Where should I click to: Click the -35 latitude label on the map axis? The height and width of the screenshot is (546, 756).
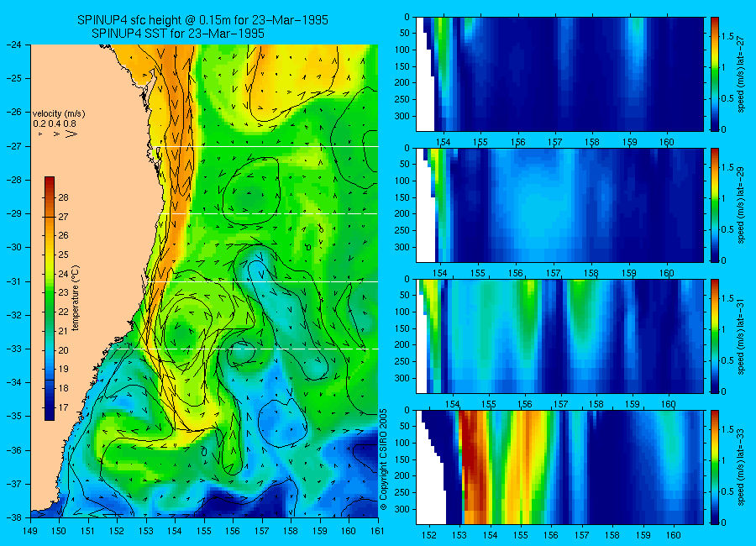(14, 416)
